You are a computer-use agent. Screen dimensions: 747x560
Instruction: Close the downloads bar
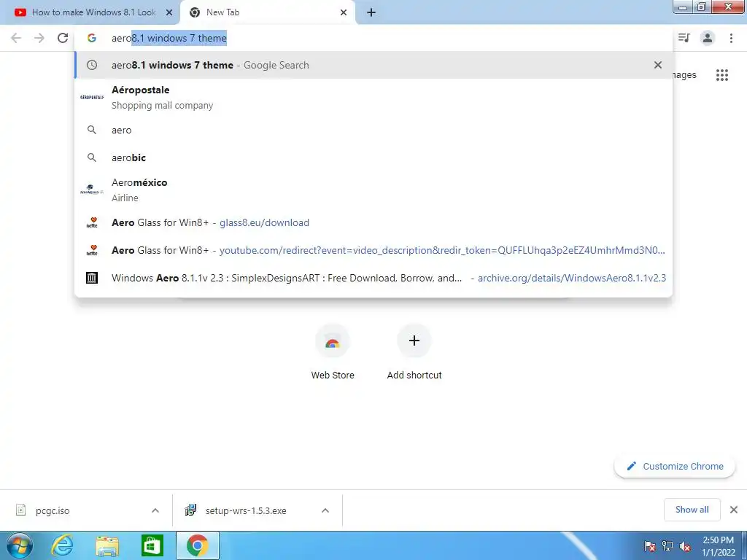tap(734, 510)
